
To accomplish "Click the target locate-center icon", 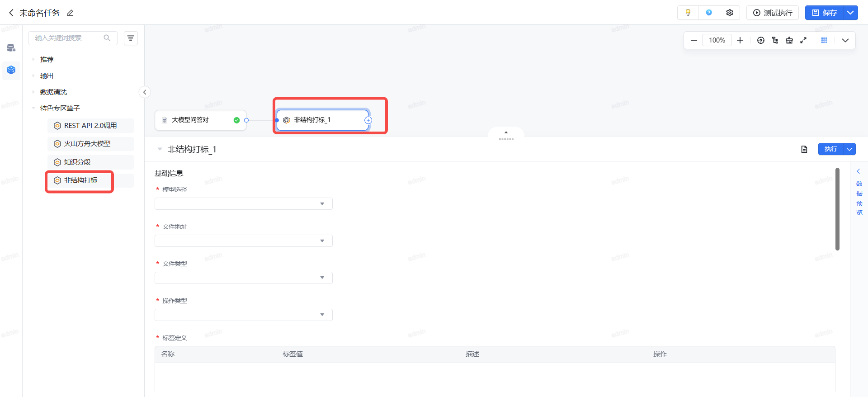I will [761, 40].
